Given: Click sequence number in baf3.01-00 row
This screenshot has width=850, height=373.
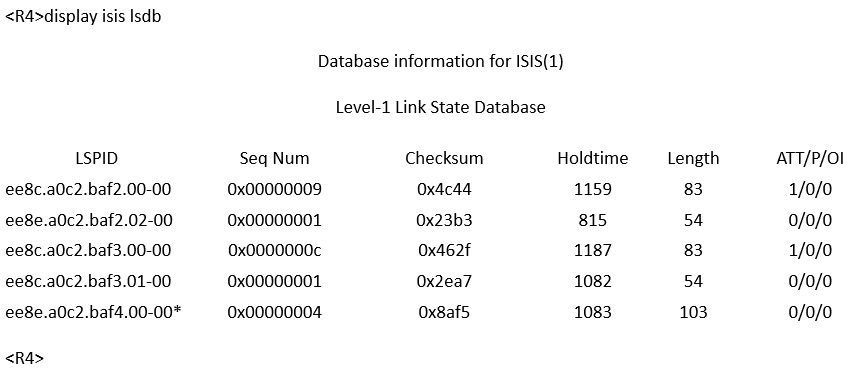Looking at the screenshot, I should [x=274, y=281].
